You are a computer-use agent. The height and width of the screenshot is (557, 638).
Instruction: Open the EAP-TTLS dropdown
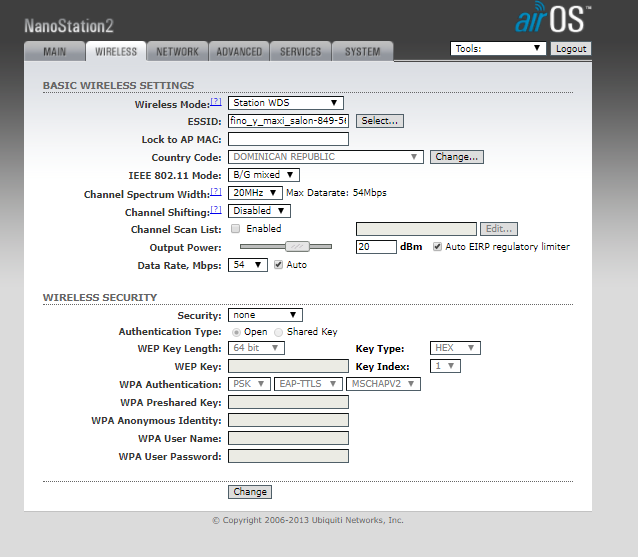pyautogui.click(x=308, y=384)
